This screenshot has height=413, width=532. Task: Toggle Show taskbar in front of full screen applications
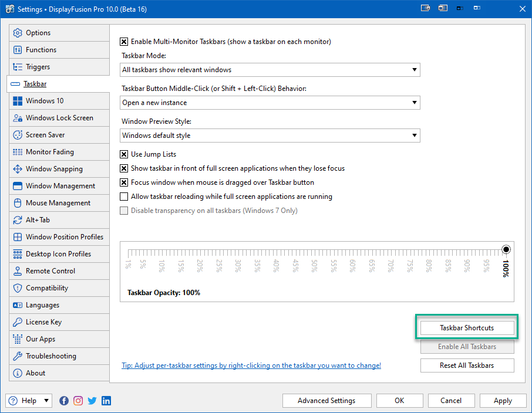pos(124,168)
